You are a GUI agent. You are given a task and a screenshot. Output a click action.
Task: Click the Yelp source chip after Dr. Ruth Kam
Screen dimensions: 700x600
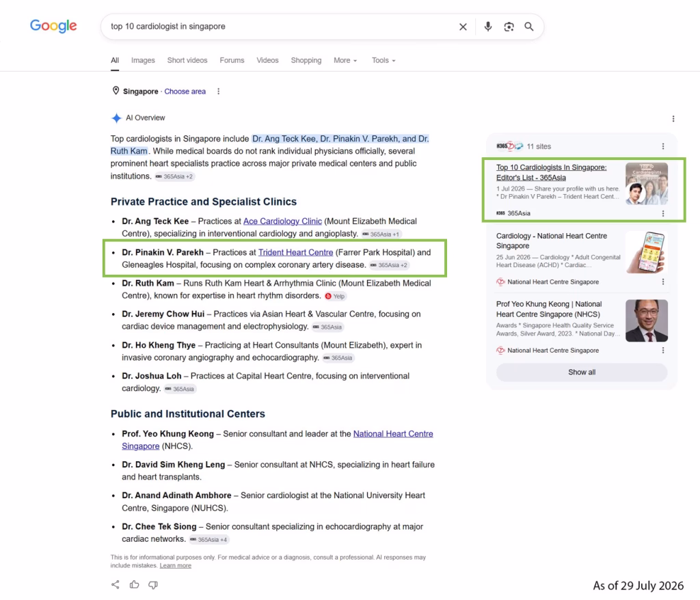click(335, 296)
